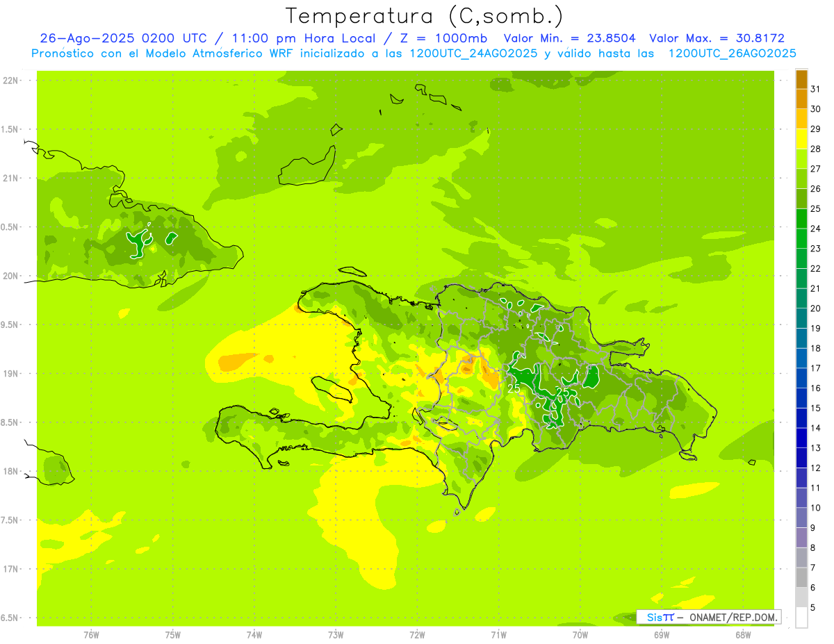Click the colorbar label '29'

point(816,129)
